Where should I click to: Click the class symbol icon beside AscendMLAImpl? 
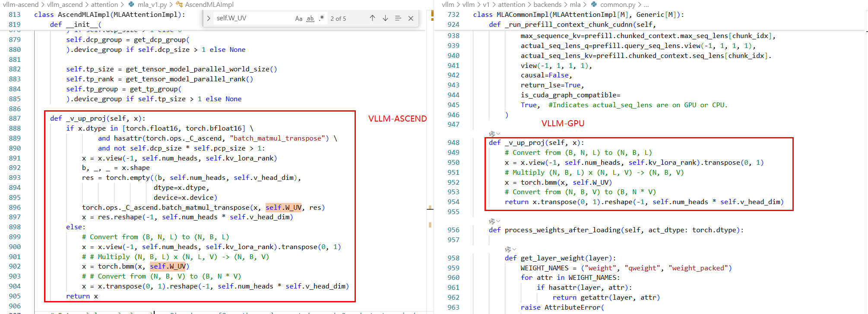tap(179, 5)
